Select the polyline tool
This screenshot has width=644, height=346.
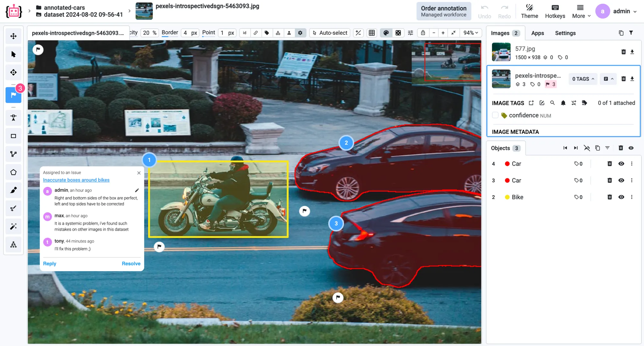click(x=14, y=154)
